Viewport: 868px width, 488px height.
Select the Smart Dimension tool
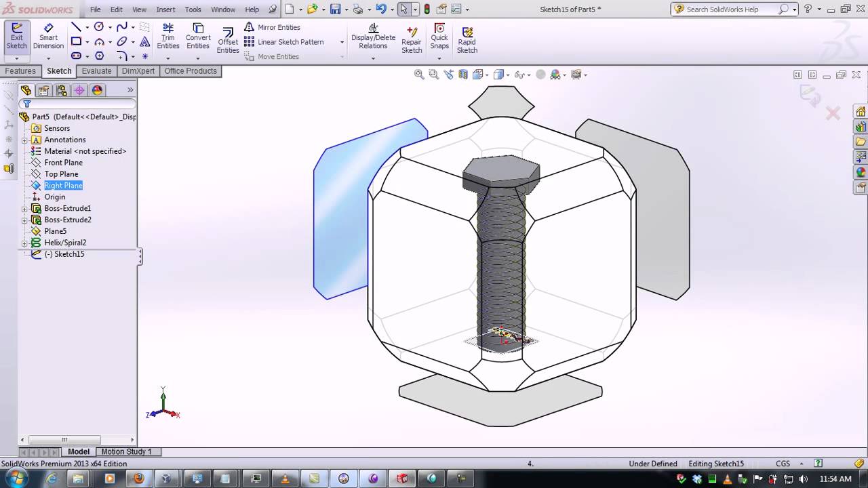click(x=48, y=37)
